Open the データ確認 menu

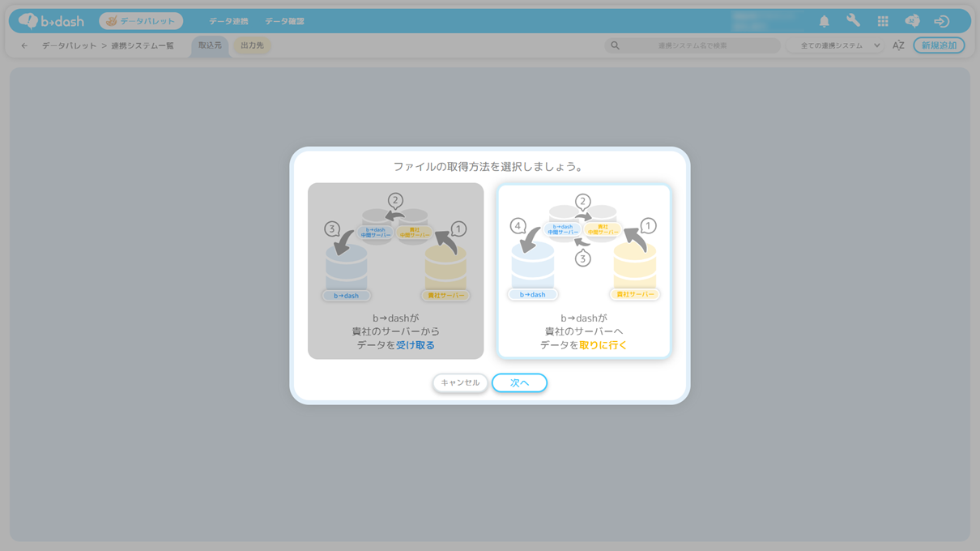pyautogui.click(x=284, y=22)
